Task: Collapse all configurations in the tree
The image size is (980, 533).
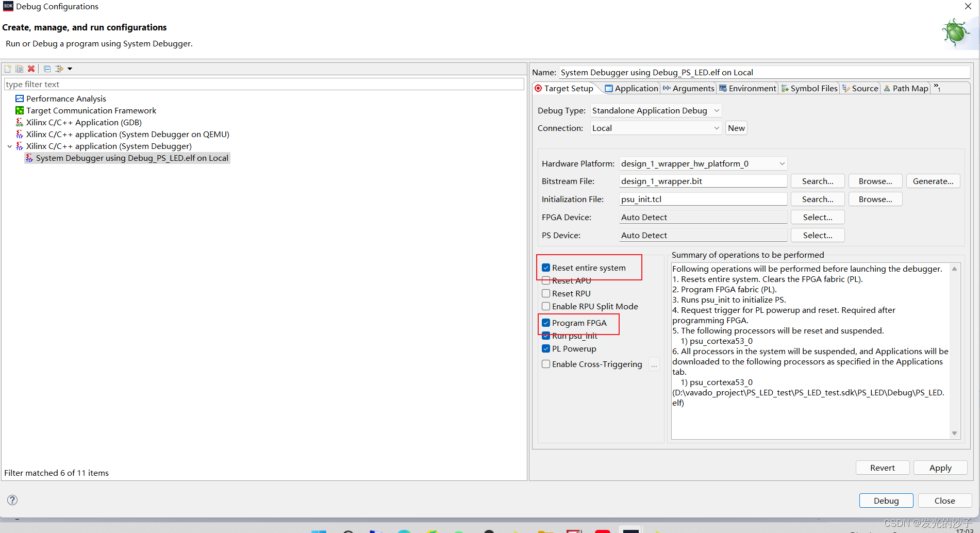Action: coord(47,69)
